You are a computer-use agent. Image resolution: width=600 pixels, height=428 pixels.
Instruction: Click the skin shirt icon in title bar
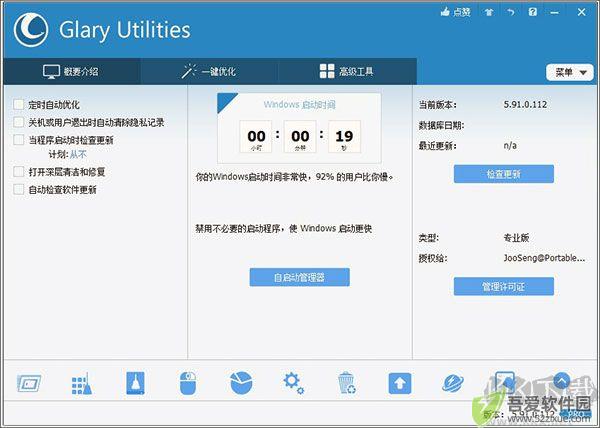click(x=489, y=12)
